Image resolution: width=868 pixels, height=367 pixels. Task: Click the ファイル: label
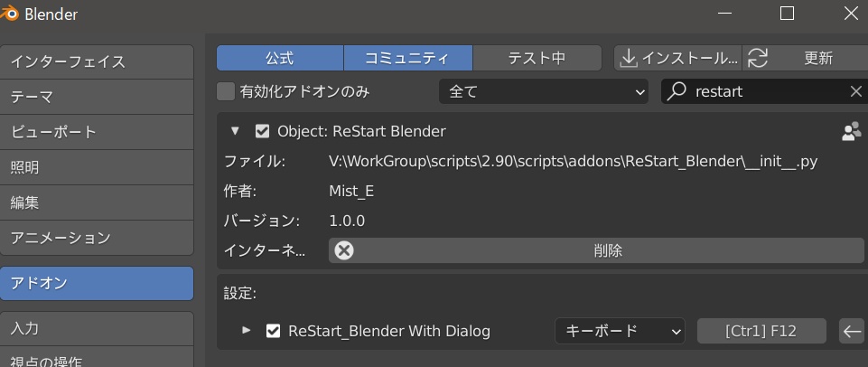pos(254,162)
